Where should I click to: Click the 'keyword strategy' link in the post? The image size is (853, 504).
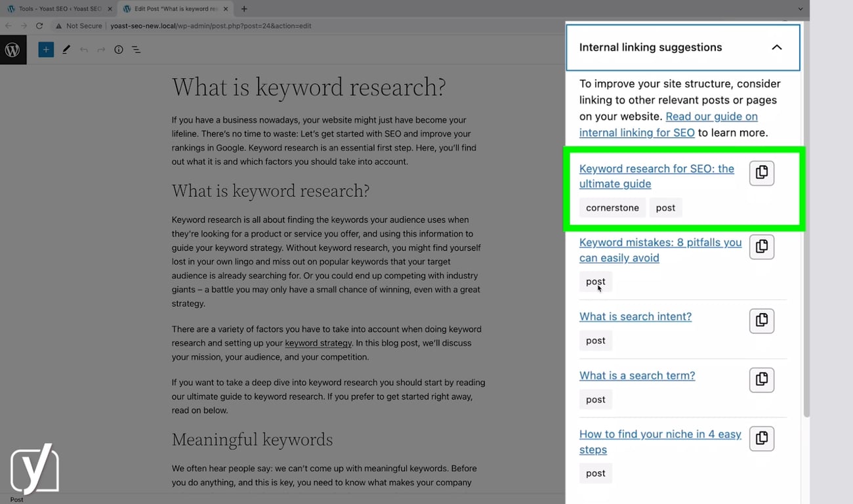coord(318,343)
